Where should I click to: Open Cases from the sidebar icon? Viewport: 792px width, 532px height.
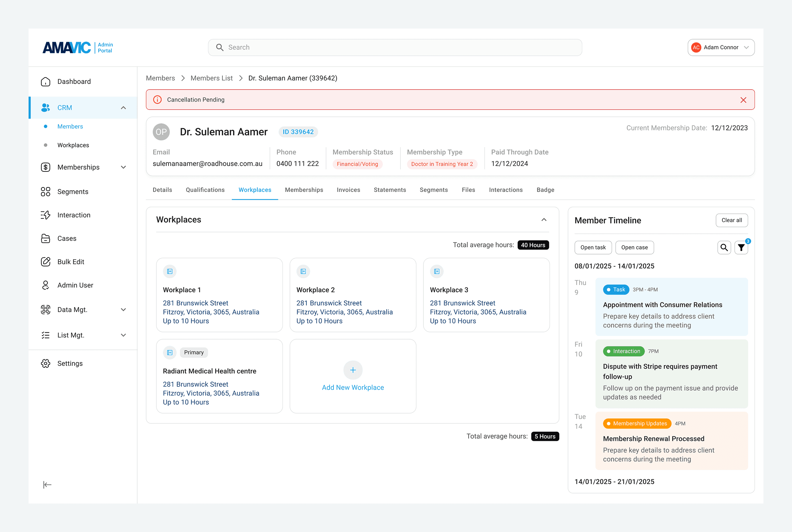(x=46, y=239)
